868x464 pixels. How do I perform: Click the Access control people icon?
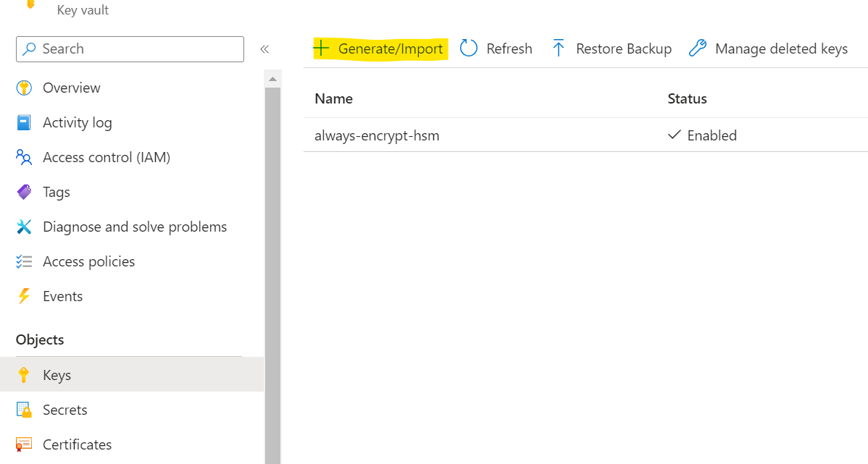click(24, 158)
